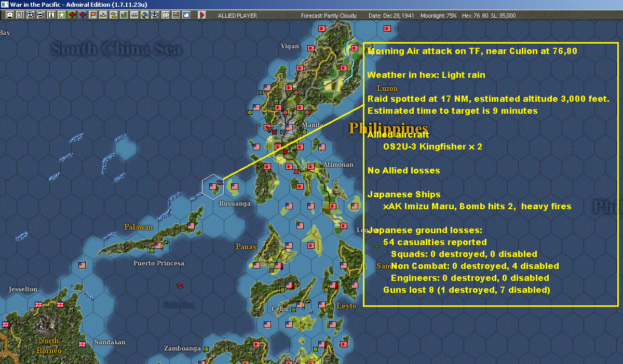The height and width of the screenshot is (364, 623).
Task: Click 'xAK Imizu Maru' ship damage line
Action: (x=477, y=207)
